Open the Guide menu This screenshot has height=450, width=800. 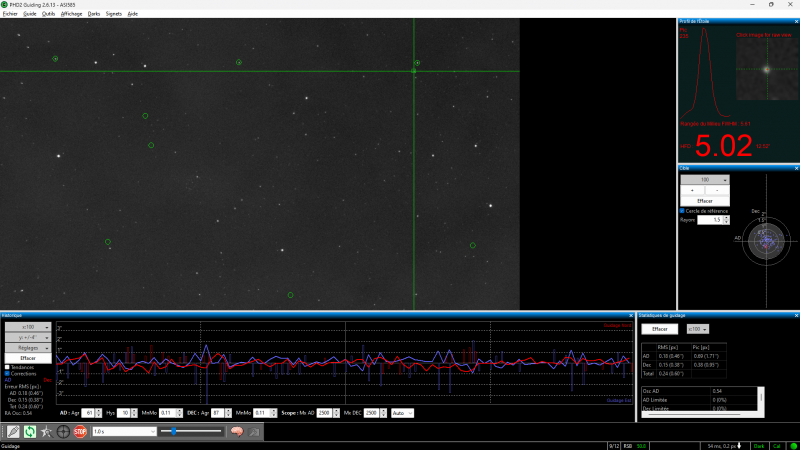pyautogui.click(x=30, y=14)
